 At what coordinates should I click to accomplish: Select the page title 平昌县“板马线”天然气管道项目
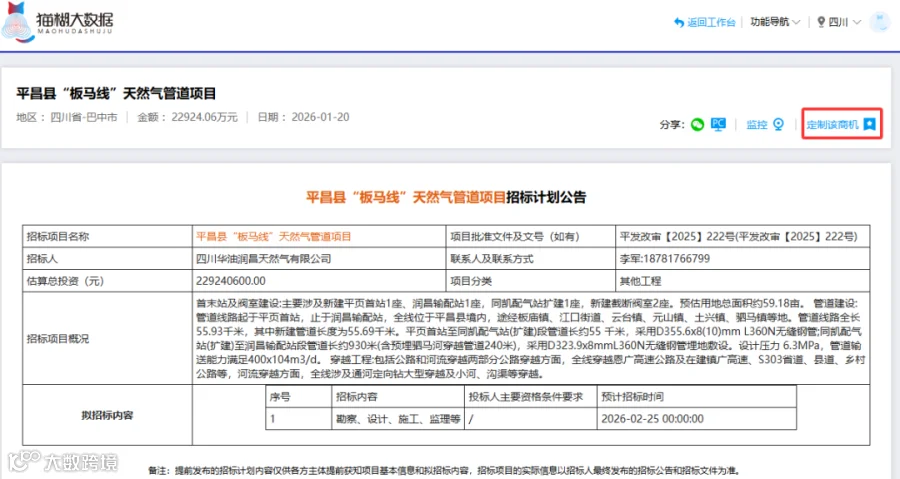tap(116, 94)
